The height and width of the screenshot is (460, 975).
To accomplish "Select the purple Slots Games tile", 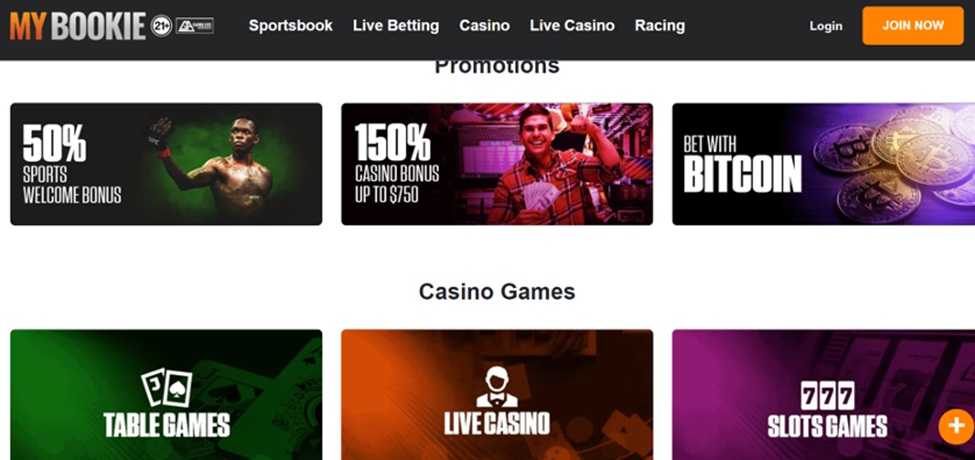I will tap(823, 395).
